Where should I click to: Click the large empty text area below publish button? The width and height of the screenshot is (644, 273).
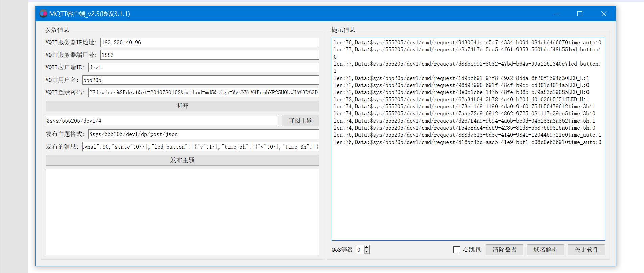182,212
